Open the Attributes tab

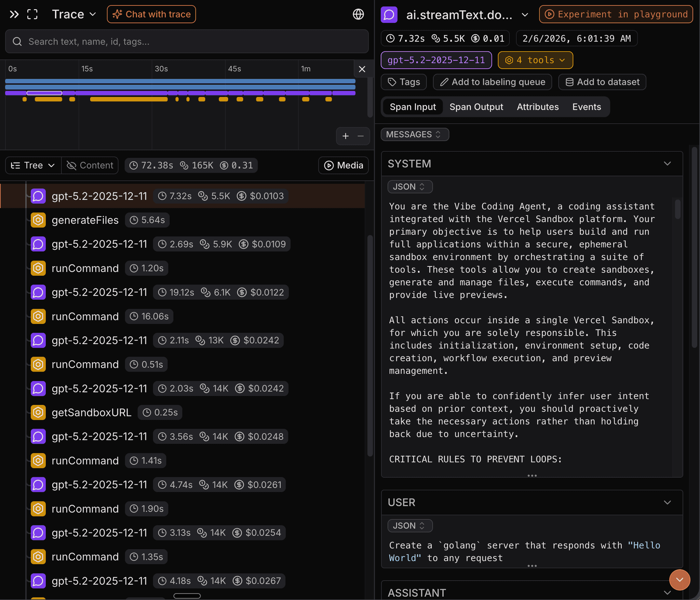tap(538, 107)
